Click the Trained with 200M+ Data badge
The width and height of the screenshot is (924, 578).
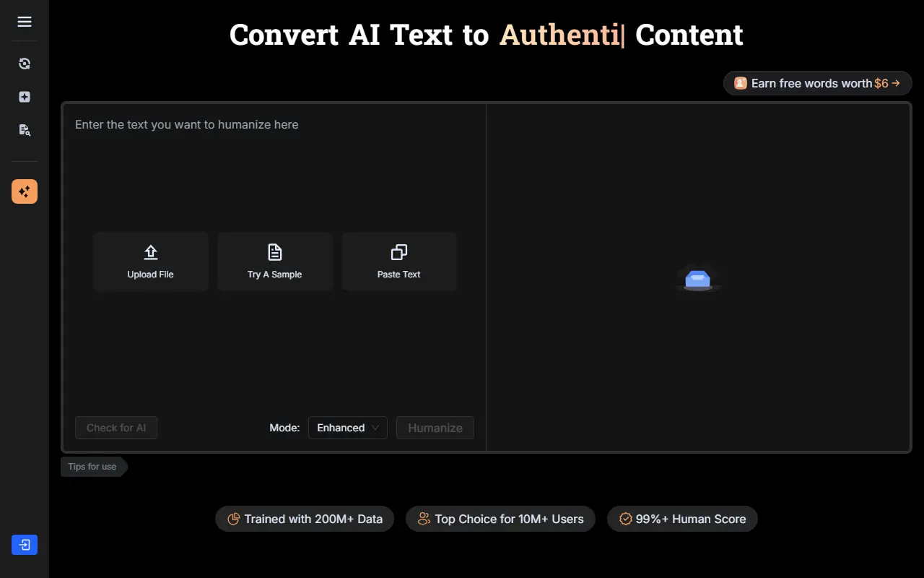tap(305, 519)
